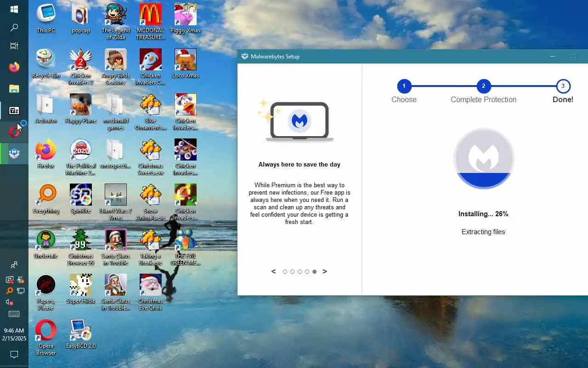The width and height of the screenshot is (588, 368).
Task: Select the Firefox desktop shortcut
Action: 46,154
